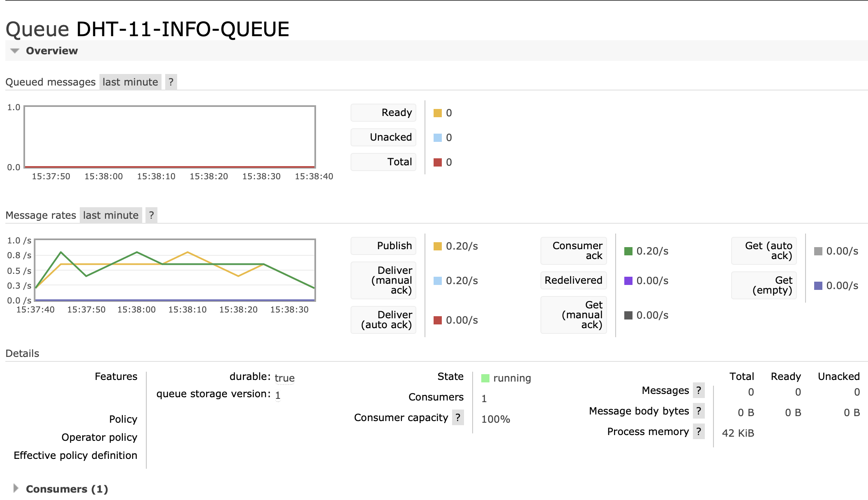The image size is (868, 500).
Task: Collapse the Overview section triangle
Action: point(15,51)
